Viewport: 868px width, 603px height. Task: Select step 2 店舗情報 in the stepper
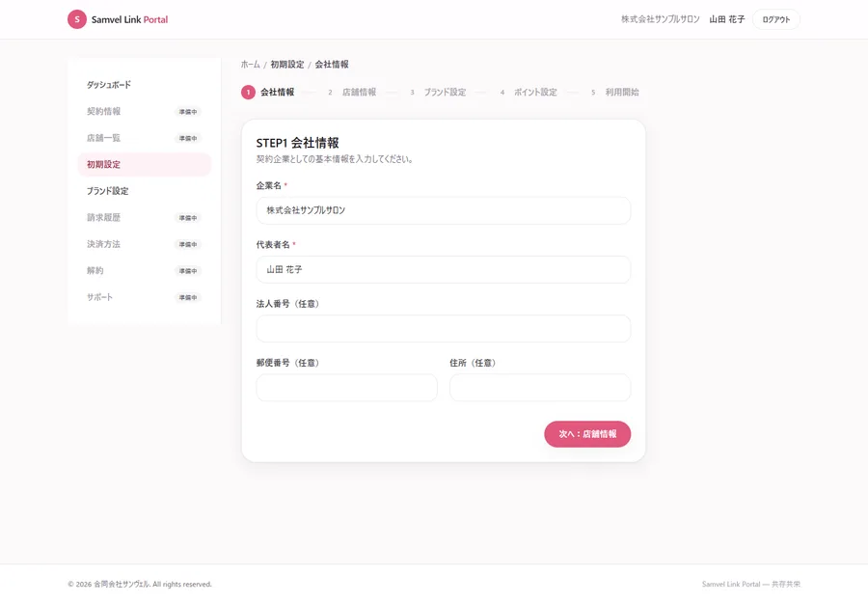[351, 92]
